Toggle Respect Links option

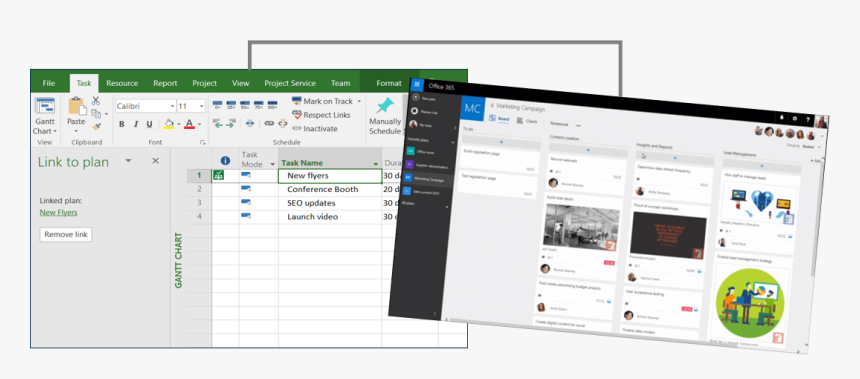click(321, 115)
